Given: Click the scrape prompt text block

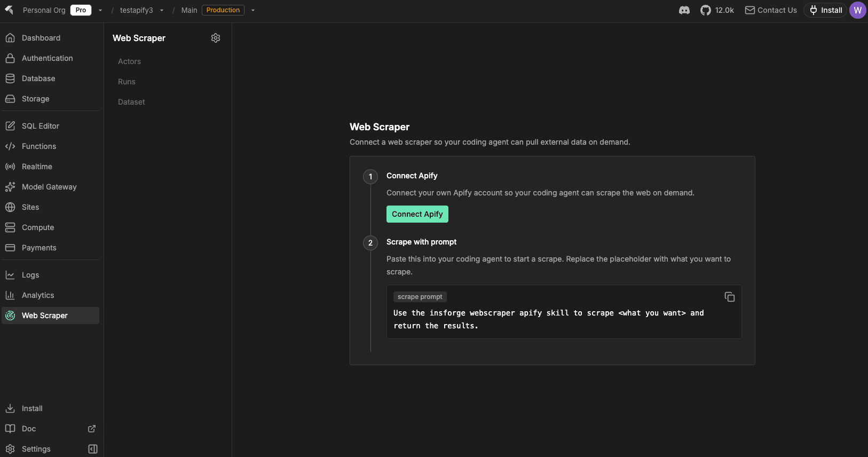Looking at the screenshot, I should [x=549, y=319].
